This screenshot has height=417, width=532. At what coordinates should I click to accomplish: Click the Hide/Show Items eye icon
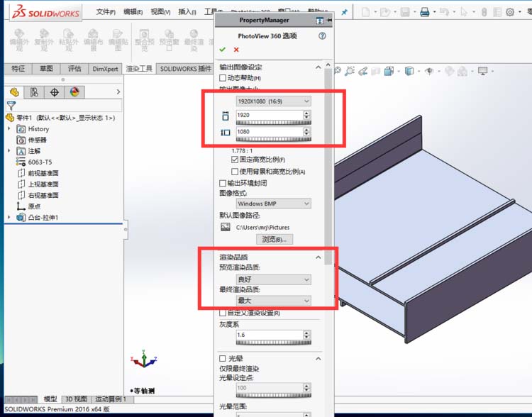[x=430, y=71]
